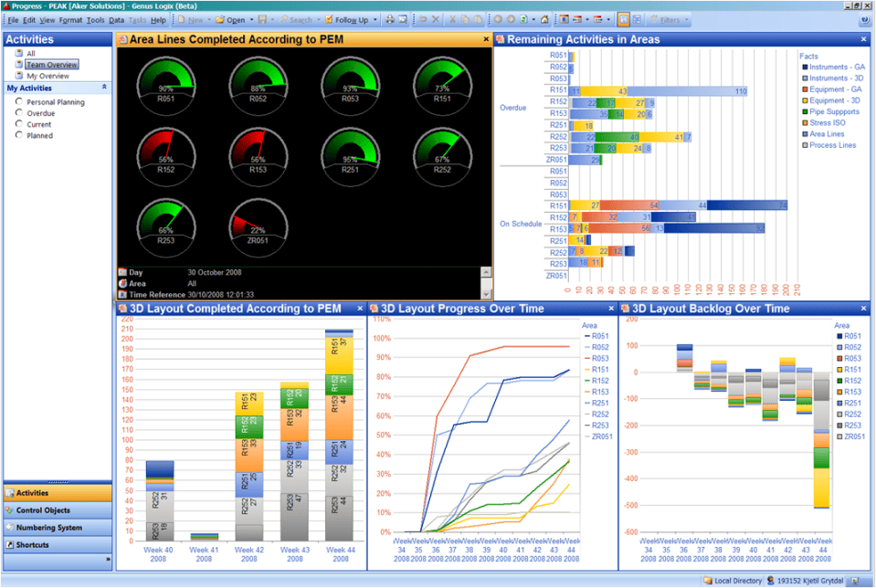876x588 pixels.
Task: Expand the Filters dropdown arrow
Action: 687,19
